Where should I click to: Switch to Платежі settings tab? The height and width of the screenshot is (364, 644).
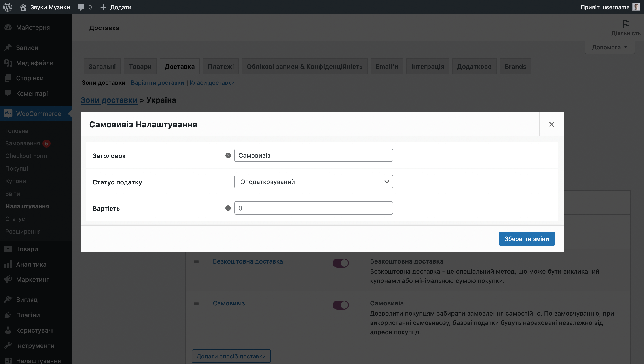pos(221,67)
